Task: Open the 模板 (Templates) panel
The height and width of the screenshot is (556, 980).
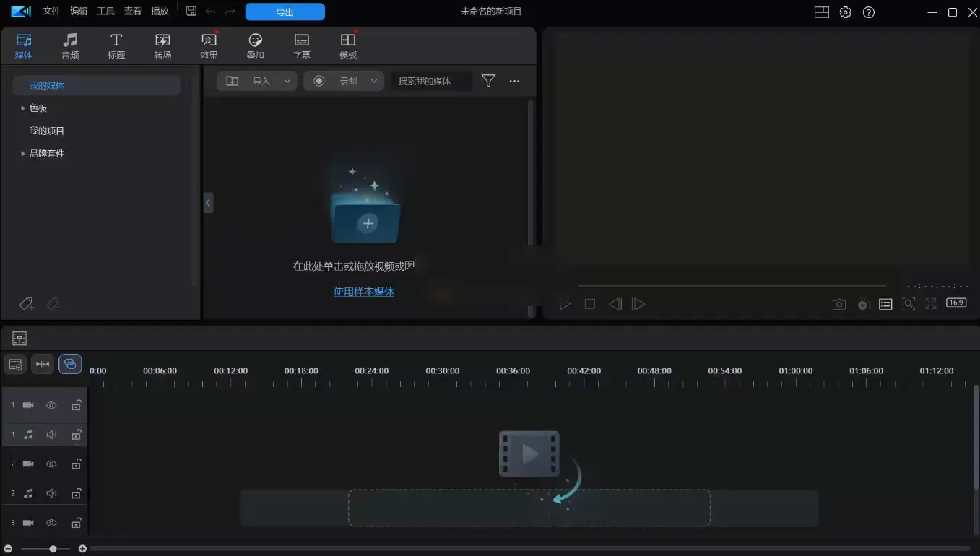Action: tap(347, 45)
